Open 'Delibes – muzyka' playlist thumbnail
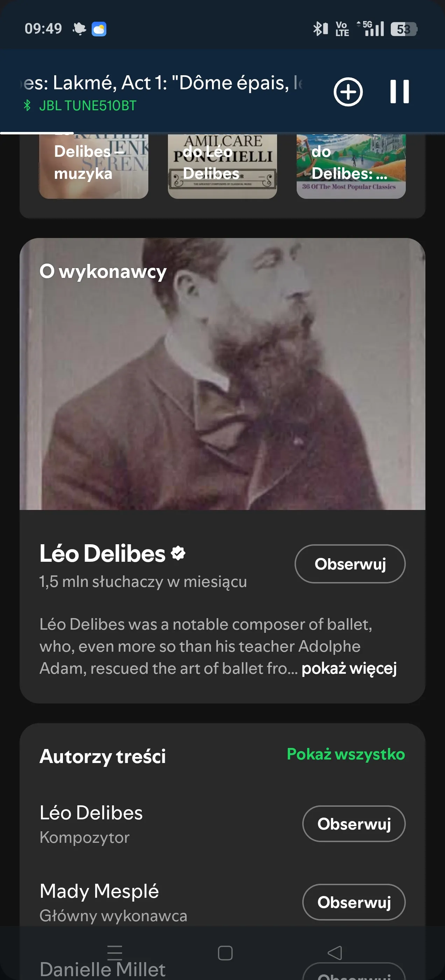Viewport: 445px width, 980px height. [x=93, y=166]
